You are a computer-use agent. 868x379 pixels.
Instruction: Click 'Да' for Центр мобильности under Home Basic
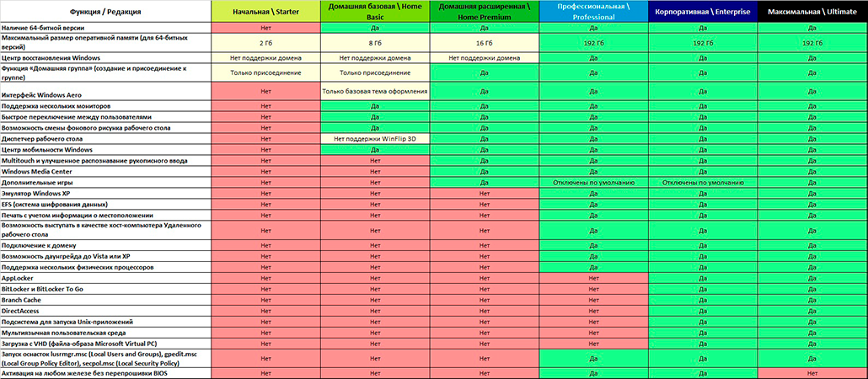[x=374, y=150]
